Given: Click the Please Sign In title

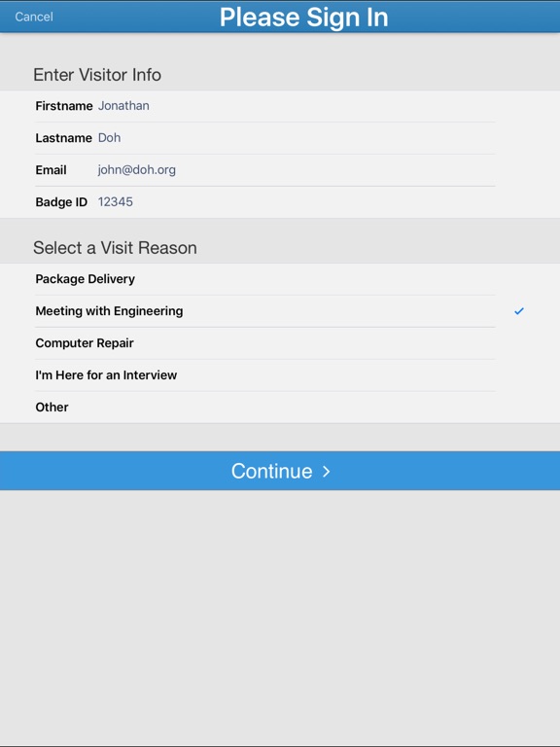Looking at the screenshot, I should click(x=303, y=18).
